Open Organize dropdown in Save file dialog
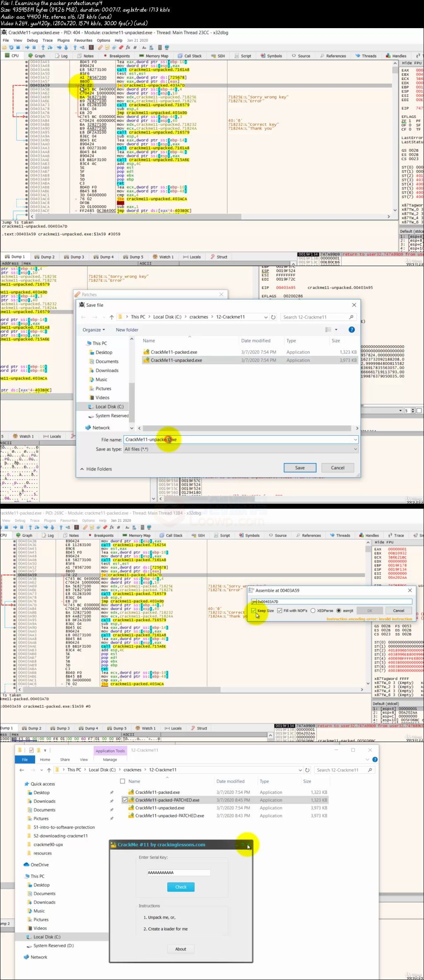The width and height of the screenshot is (424, 980). [x=94, y=330]
